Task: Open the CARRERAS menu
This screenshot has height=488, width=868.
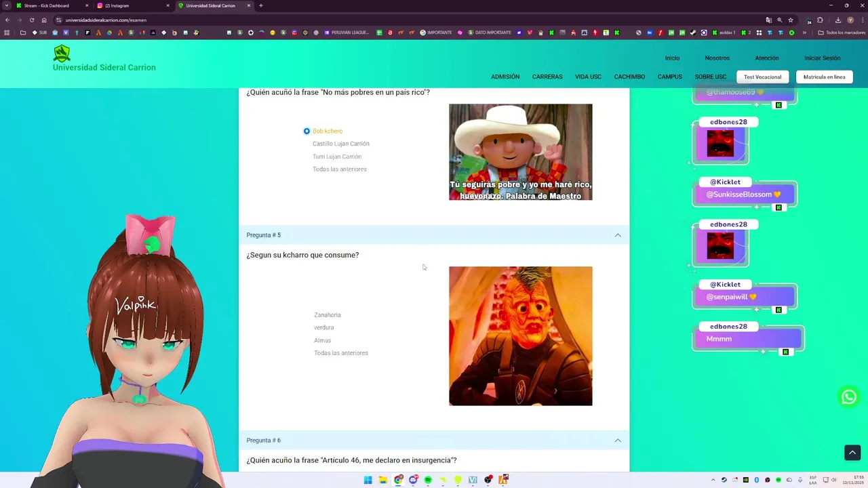Action: (x=547, y=77)
